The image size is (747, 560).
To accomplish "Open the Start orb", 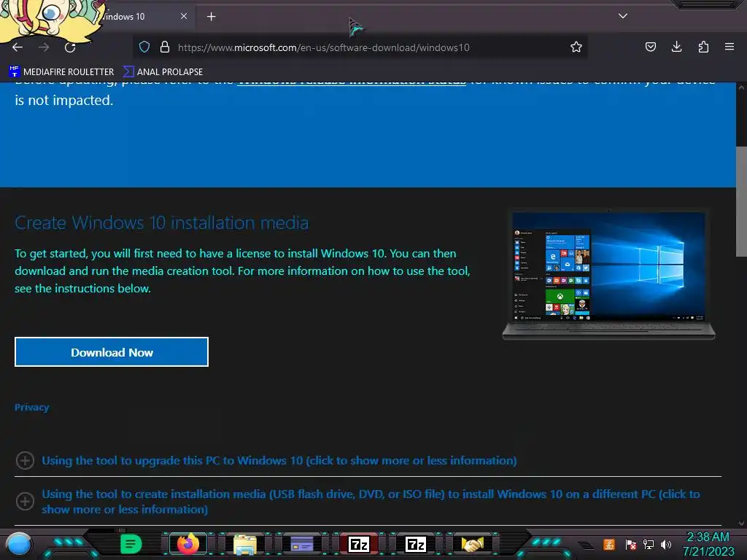I will [x=19, y=544].
